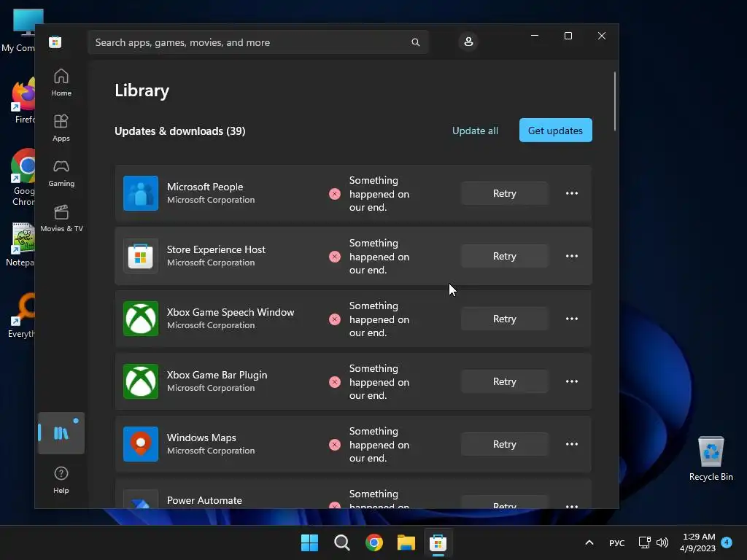Select Firefox desktop shortcut
747x560 pixels.
(24, 101)
